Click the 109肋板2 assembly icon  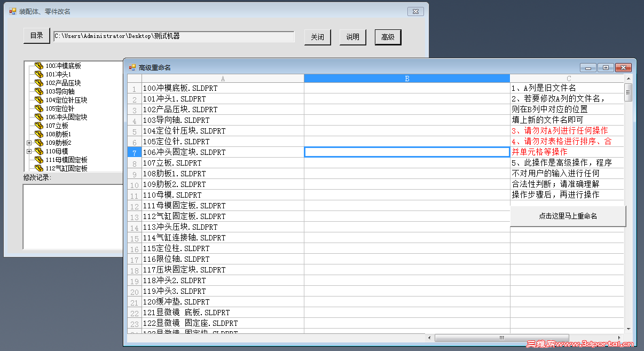pos(39,143)
